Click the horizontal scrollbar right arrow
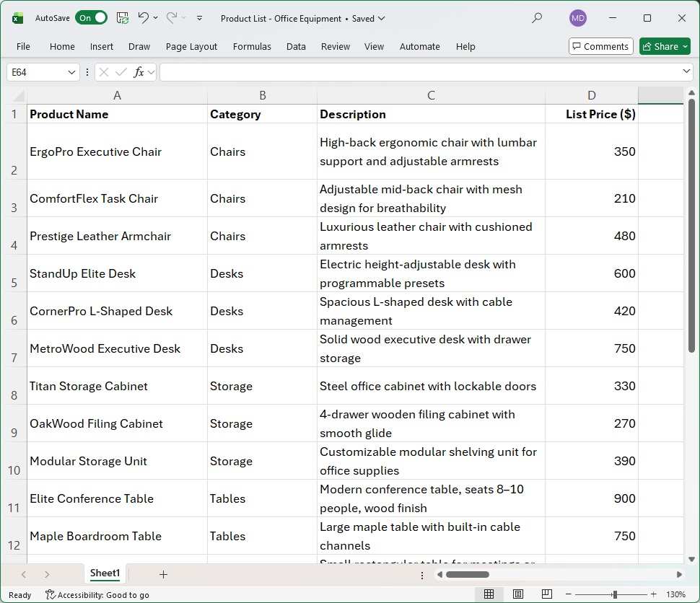The height and width of the screenshot is (603, 700). [679, 574]
